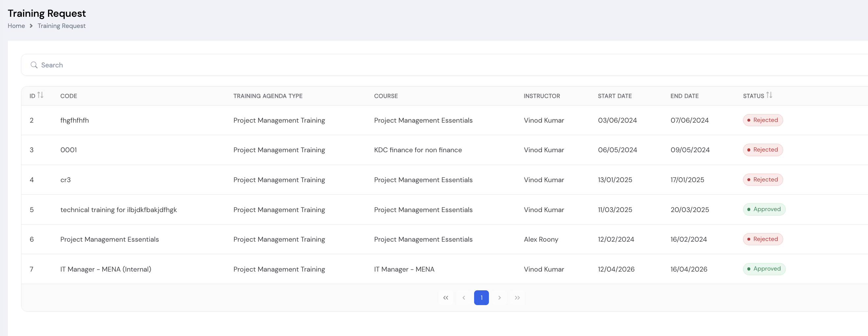Click Training Request breadcrumb link
868x336 pixels.
click(61, 26)
